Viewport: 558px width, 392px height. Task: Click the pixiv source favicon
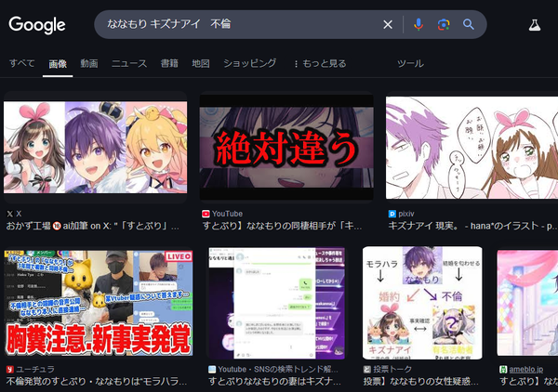click(x=392, y=214)
